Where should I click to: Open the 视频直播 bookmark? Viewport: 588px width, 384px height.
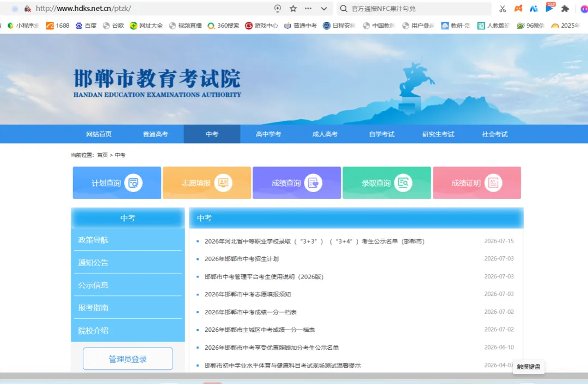point(185,26)
